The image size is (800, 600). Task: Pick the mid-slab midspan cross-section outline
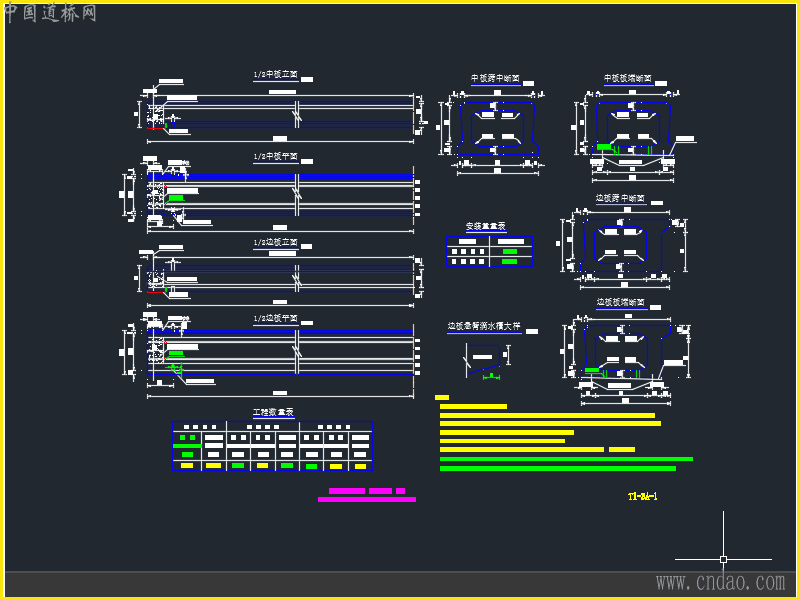[498, 129]
